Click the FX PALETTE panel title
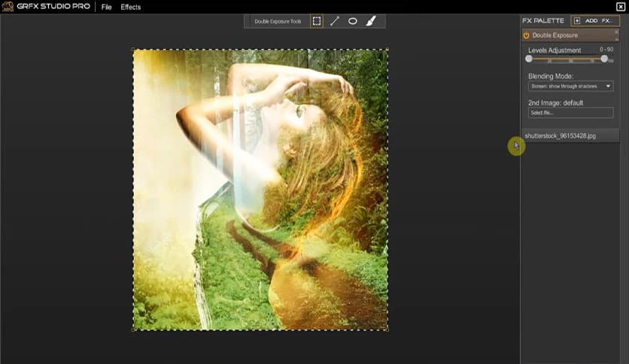Screen dimensions: 629x364 (x=542, y=20)
